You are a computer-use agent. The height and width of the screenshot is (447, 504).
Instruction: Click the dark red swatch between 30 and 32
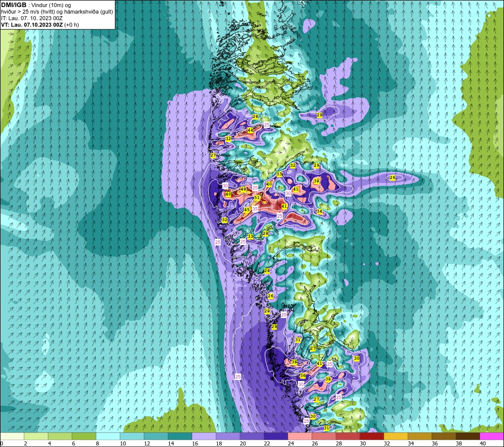click(x=372, y=436)
